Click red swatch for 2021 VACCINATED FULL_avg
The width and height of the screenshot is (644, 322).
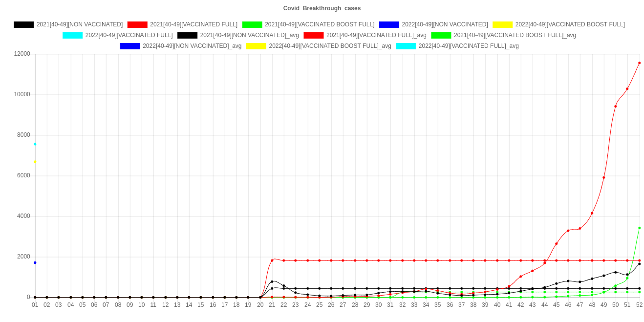click(x=313, y=35)
